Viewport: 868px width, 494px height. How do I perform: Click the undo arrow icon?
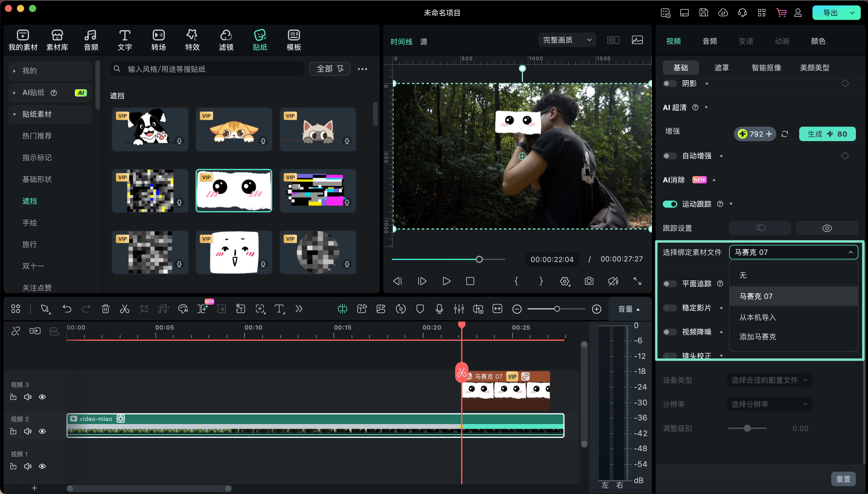[67, 309]
